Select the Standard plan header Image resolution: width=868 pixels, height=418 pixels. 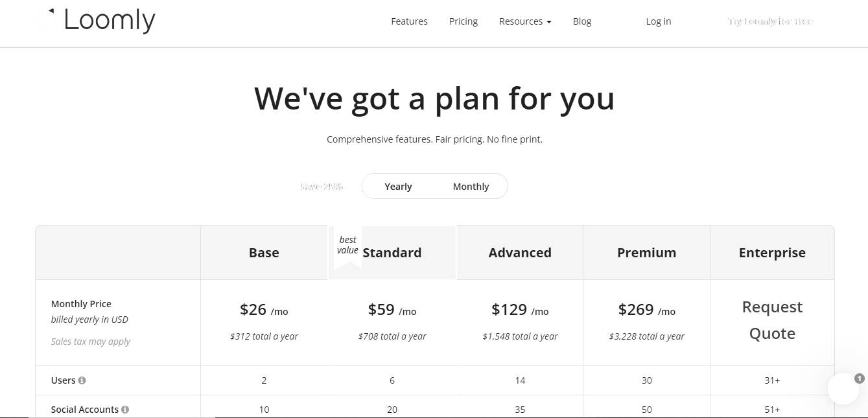tap(392, 252)
